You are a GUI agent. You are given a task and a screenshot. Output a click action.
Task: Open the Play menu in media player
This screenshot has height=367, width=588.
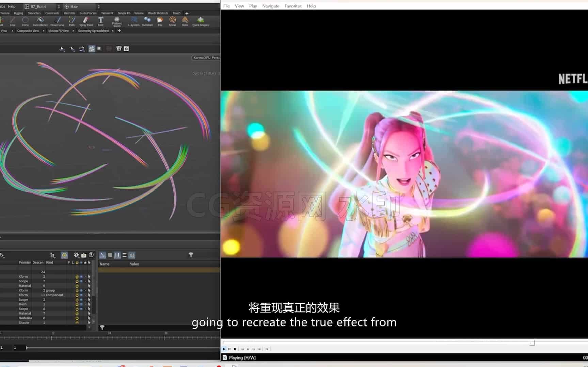(253, 6)
